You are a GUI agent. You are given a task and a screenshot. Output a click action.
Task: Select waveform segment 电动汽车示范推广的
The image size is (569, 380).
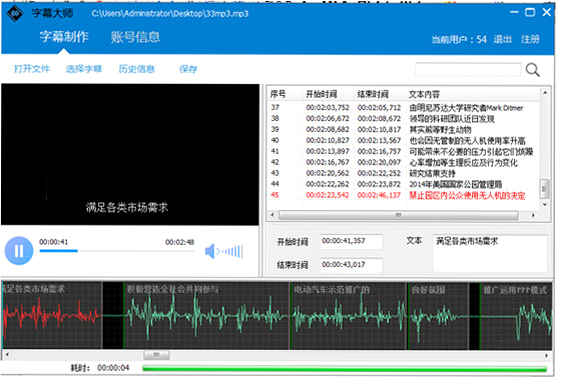(x=349, y=316)
